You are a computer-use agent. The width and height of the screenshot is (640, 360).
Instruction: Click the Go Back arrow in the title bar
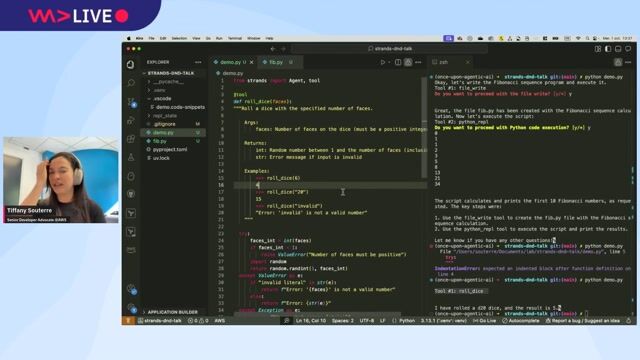273,49
